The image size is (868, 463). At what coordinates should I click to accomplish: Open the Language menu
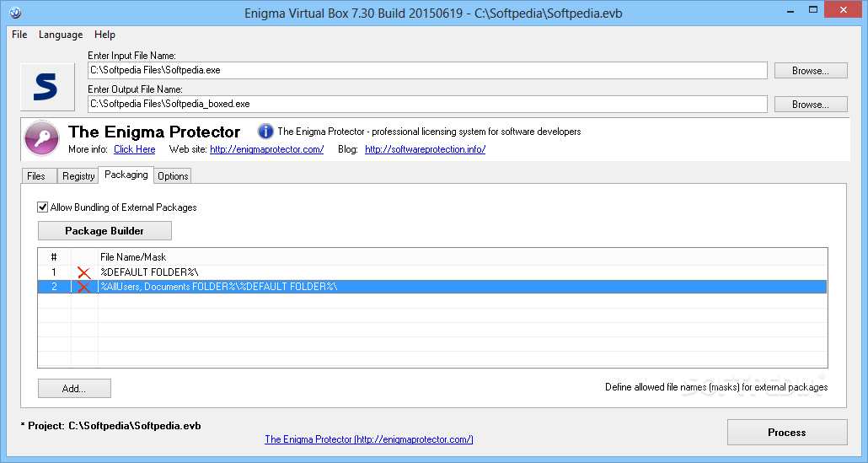(61, 35)
